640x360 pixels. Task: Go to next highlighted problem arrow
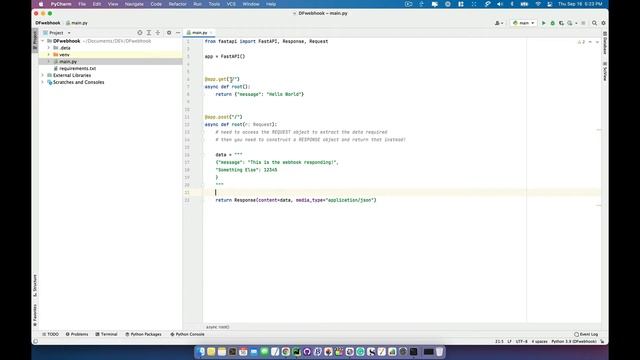point(597,42)
